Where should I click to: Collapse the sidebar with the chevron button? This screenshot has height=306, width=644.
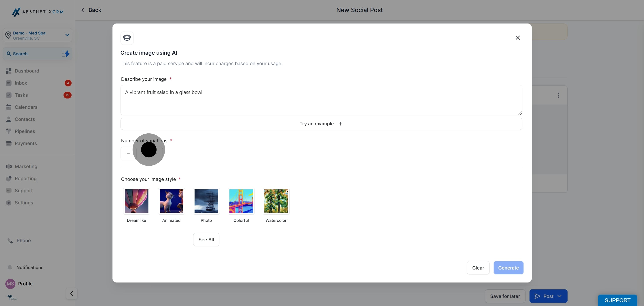coord(72,293)
